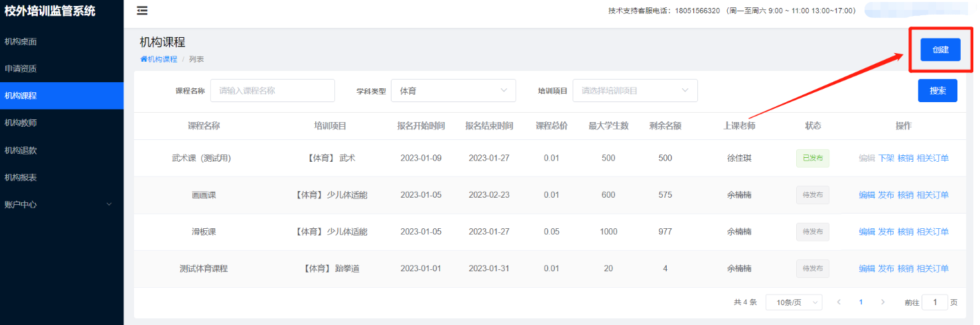Collapse sidebar with the hamburger menu icon
Viewport: 980px width, 325px height.
pyautogui.click(x=142, y=11)
